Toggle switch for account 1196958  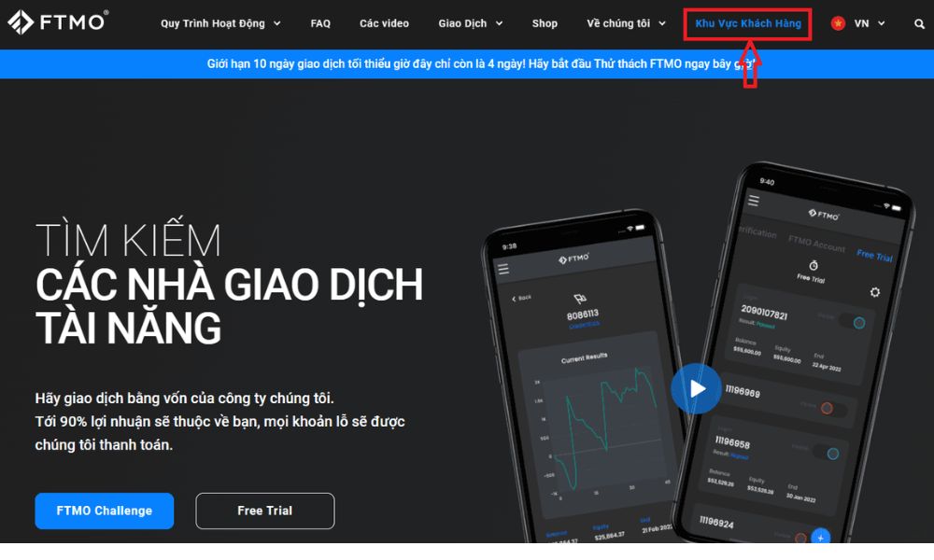[x=827, y=453]
